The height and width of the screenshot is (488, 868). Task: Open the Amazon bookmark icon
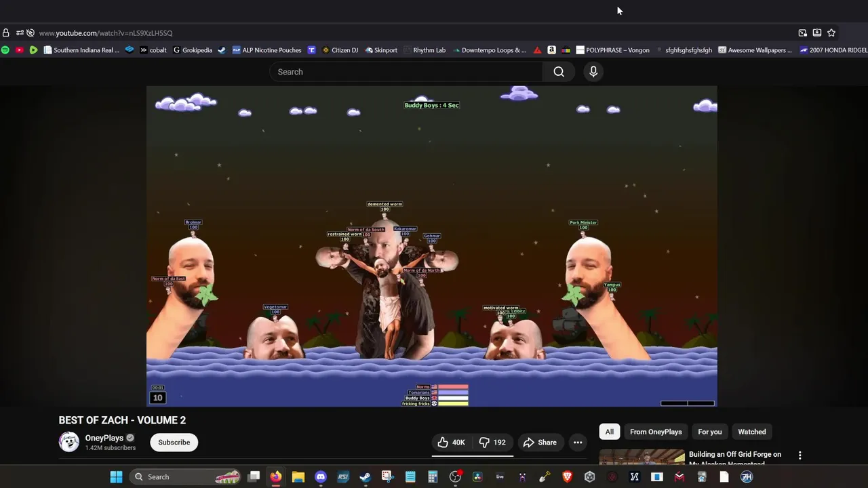[x=551, y=50]
